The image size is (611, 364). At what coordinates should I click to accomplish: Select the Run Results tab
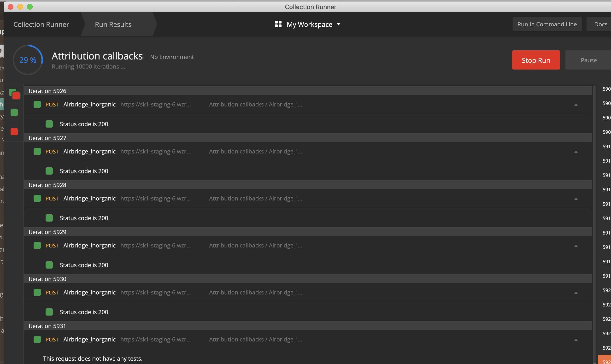pyautogui.click(x=113, y=24)
